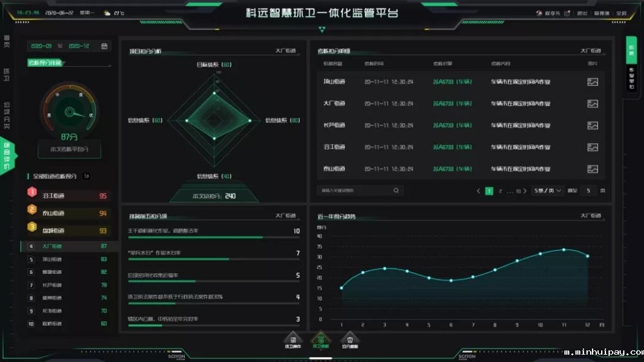Image resolution: width=644 pixels, height=362 pixels.
Task: Select the highlighted middle bottom nav icon
Action: pos(321,340)
